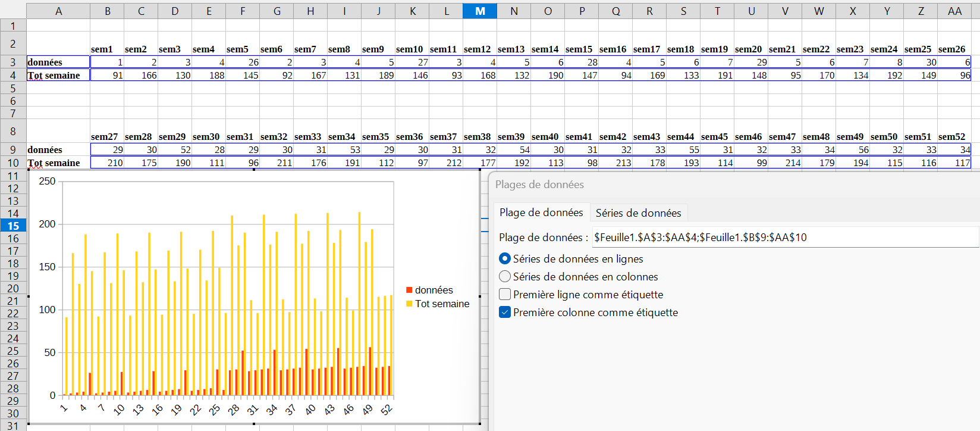Select the highlighted column M header
This screenshot has height=431, width=980.
coord(480,11)
